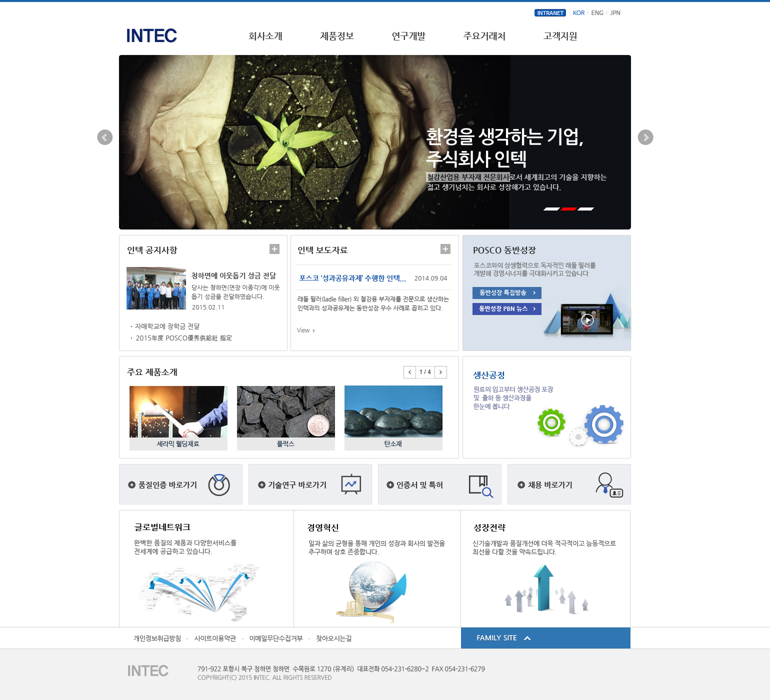
Task: Click the quality certification medal icon
Action: coord(218,484)
